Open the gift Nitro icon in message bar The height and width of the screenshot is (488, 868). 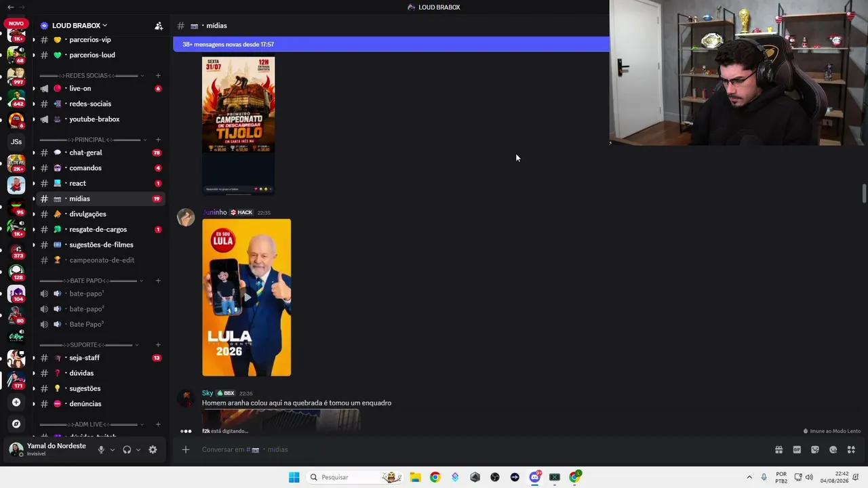click(x=778, y=449)
